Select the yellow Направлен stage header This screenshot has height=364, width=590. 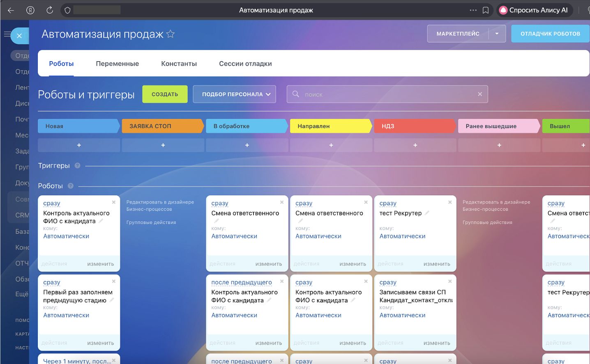click(331, 126)
